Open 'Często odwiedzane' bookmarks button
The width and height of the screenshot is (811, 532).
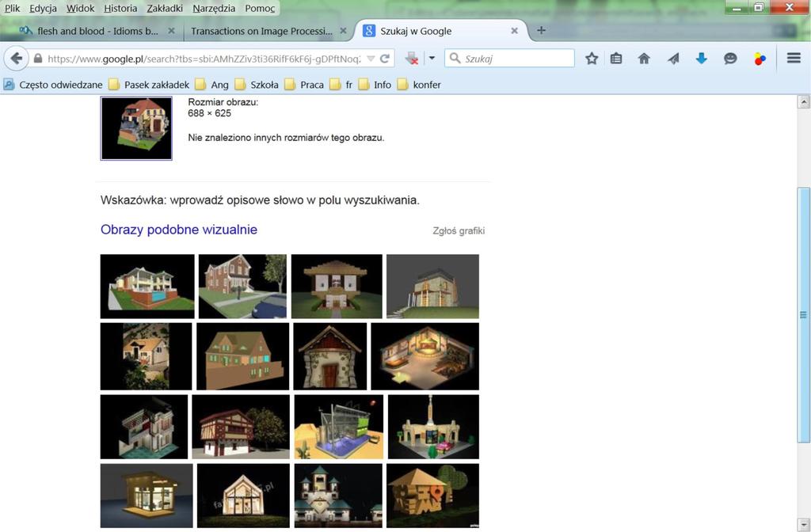click(x=53, y=85)
